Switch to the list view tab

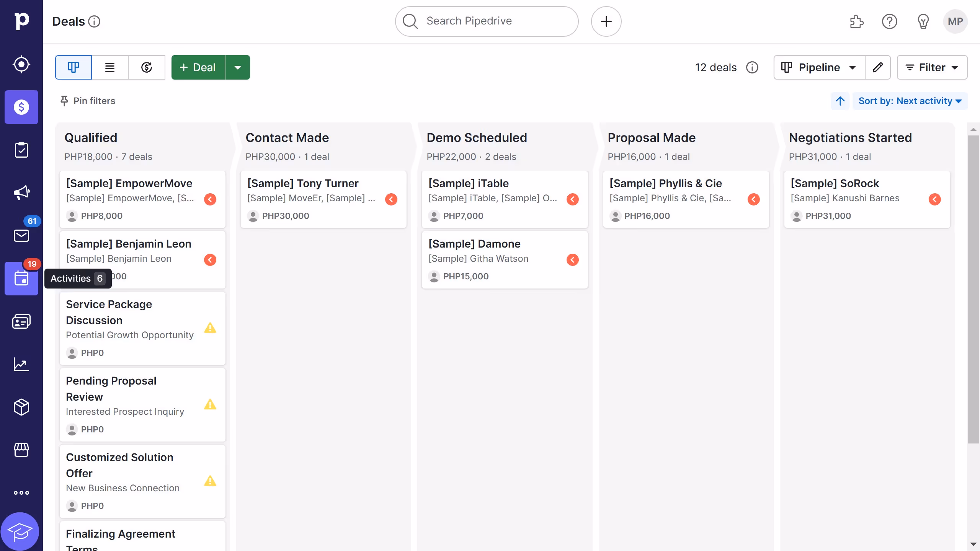110,67
